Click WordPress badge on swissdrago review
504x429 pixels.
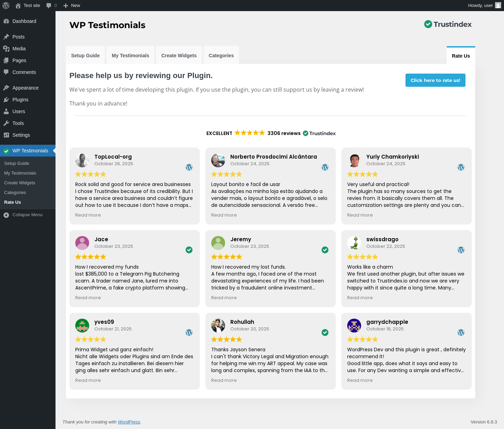pyautogui.click(x=461, y=250)
